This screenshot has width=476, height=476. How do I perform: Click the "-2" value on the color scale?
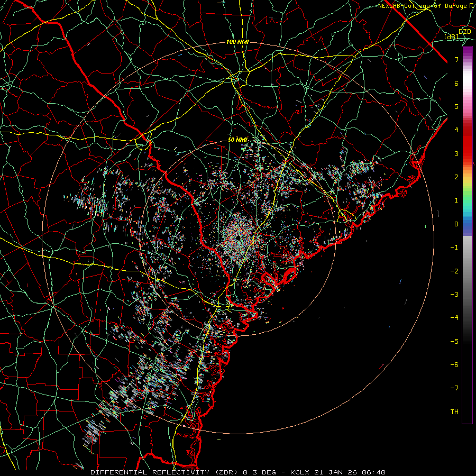point(454,271)
